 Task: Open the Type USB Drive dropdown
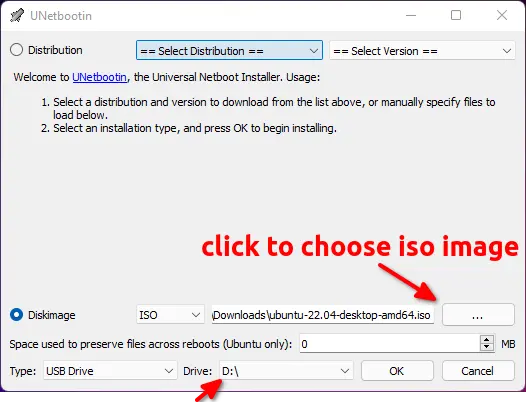point(110,371)
